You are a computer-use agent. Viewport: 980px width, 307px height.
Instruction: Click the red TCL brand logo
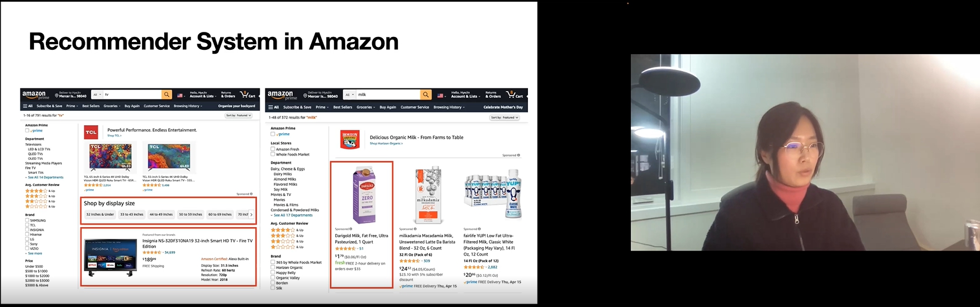click(91, 132)
